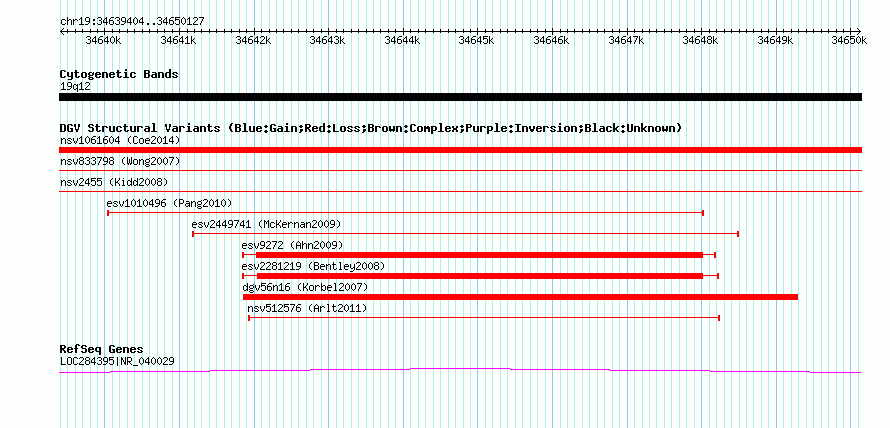Click the 34644k ruler tick label
This screenshot has height=428, width=890.
(x=402, y=40)
